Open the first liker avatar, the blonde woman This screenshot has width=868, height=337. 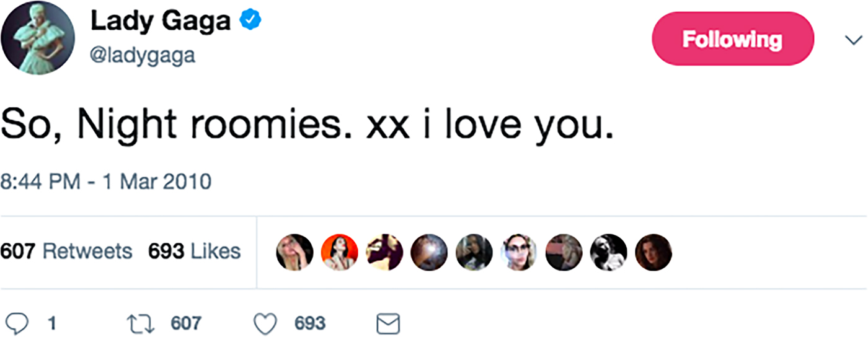pyautogui.click(x=294, y=252)
